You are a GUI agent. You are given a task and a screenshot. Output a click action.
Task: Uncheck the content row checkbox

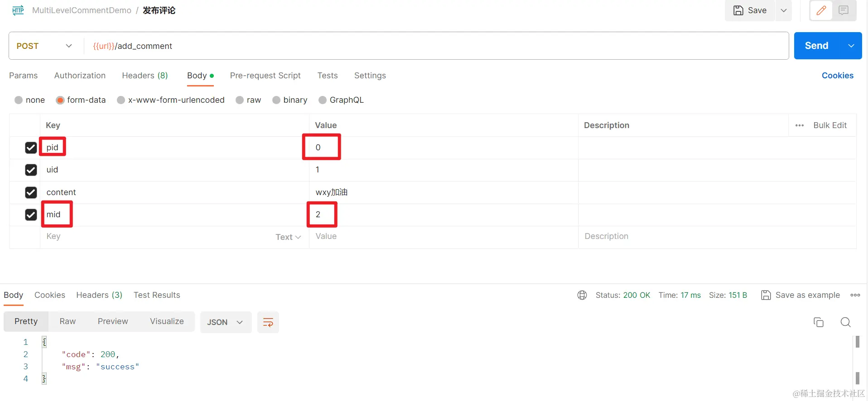[31, 192]
